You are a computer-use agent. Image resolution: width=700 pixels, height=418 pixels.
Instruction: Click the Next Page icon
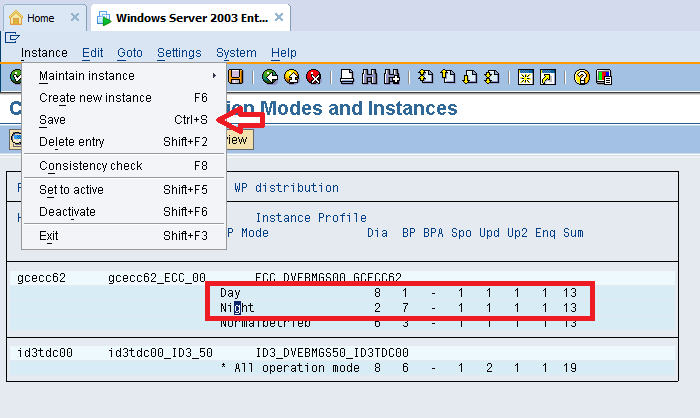point(470,77)
